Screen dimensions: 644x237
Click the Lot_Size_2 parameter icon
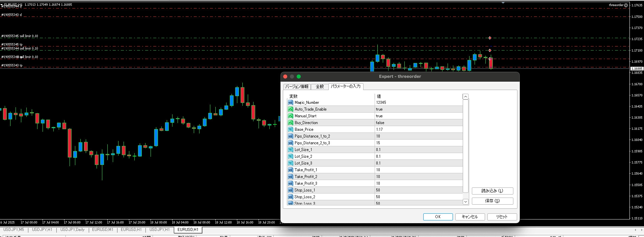tap(290, 156)
